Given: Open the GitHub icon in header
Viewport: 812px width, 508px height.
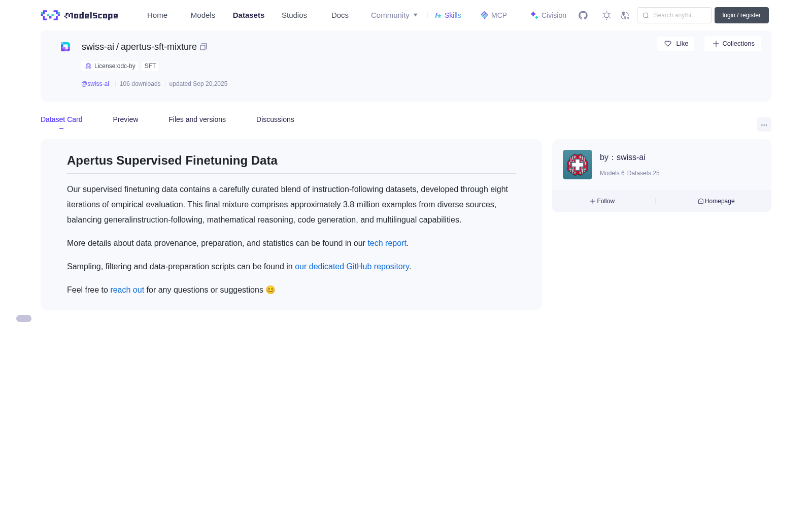Looking at the screenshot, I should (x=583, y=15).
